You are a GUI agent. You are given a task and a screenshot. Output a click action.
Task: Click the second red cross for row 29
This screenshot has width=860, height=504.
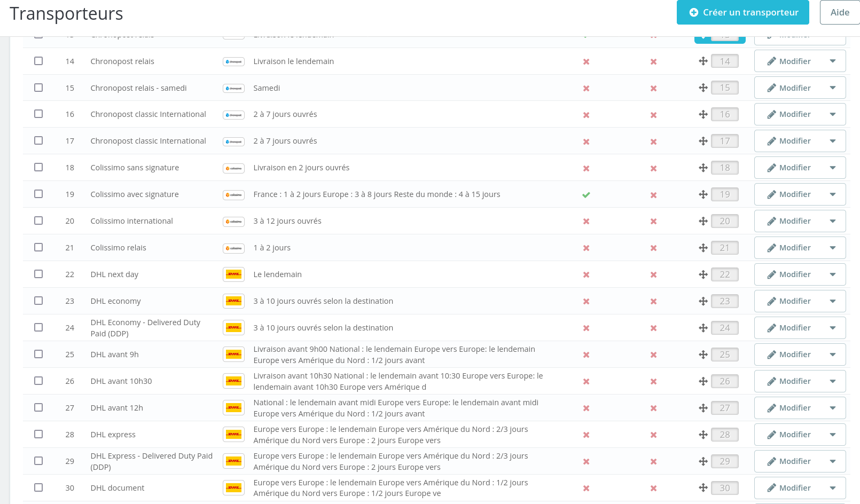pyautogui.click(x=653, y=462)
